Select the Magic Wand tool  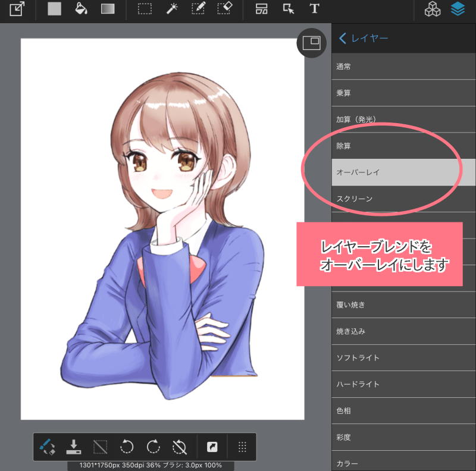coord(173,10)
